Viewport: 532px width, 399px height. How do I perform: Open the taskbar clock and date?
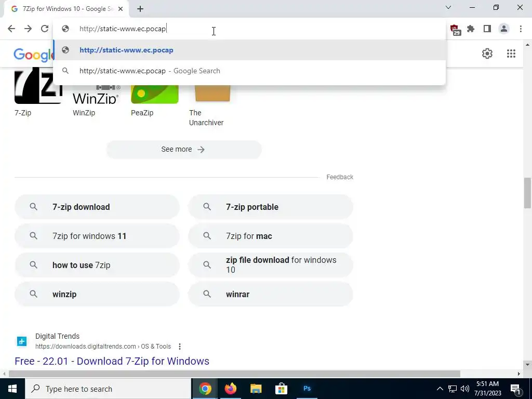coord(487,389)
